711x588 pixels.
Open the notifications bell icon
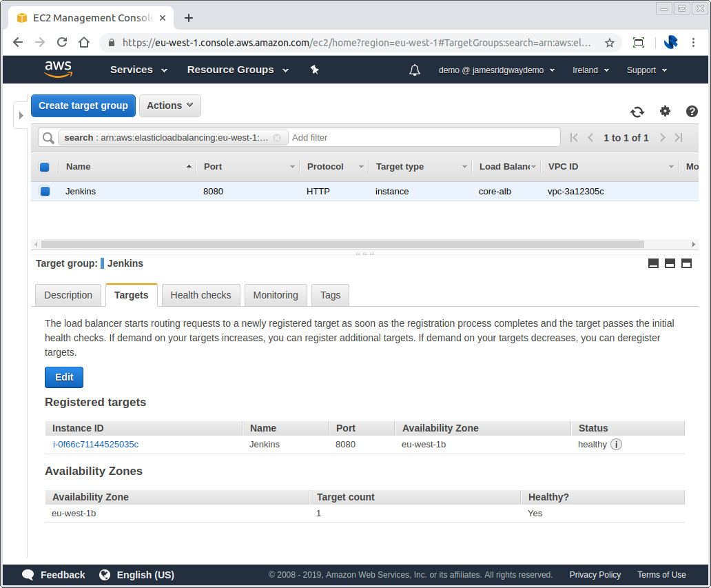[x=415, y=70]
